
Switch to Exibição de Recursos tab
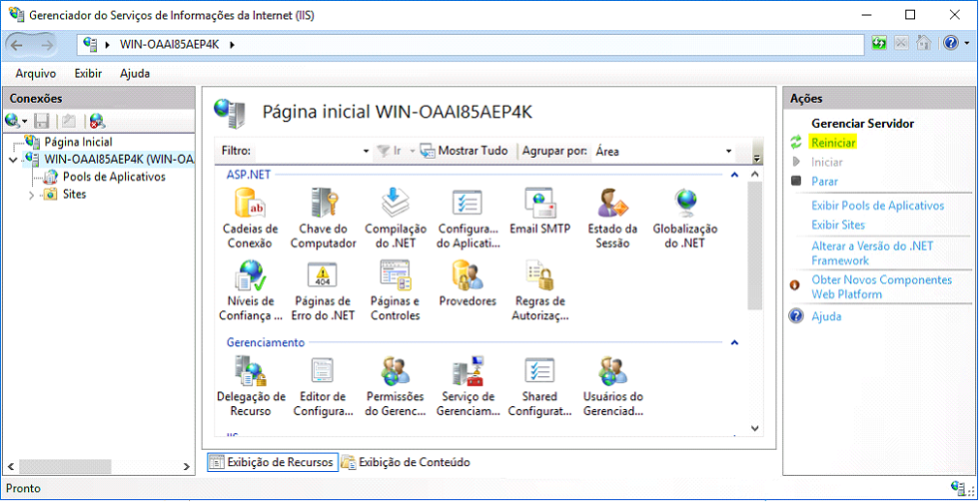coord(272,462)
